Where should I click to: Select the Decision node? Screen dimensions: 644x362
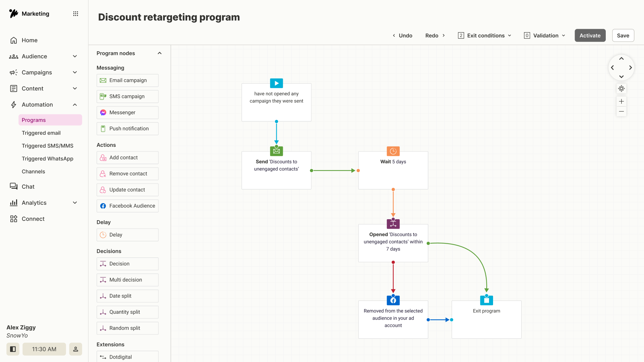click(127, 264)
